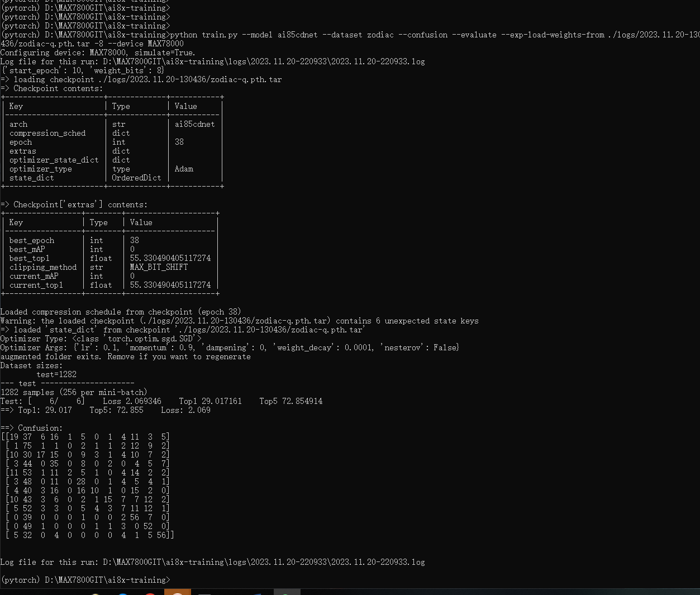Click the clipping_method value MAX_BIT_SHIFT
Screen dimensions: 700x595
159,267
